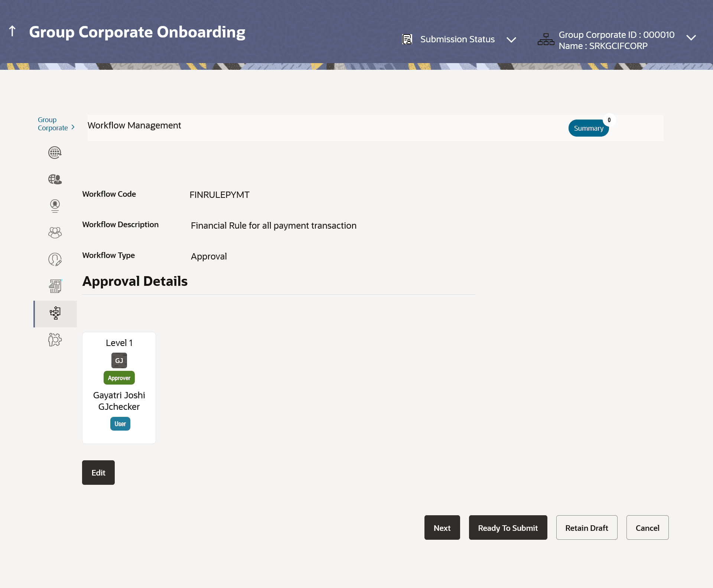Open the user groups sidebar icon
This screenshot has height=588, width=713.
pos(55,233)
